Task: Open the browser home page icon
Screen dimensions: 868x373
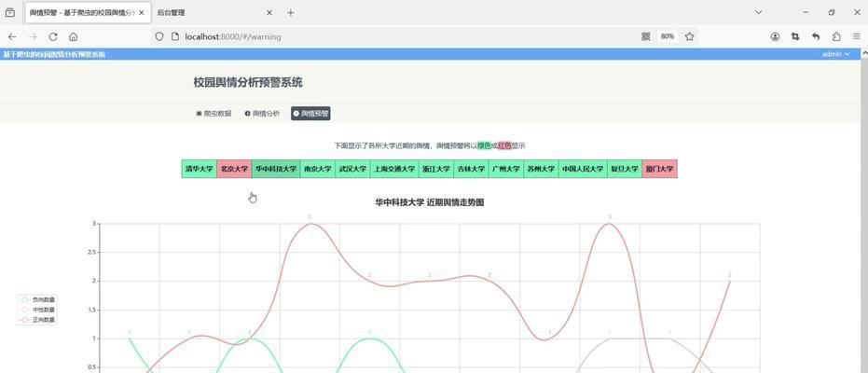Action: [x=73, y=36]
